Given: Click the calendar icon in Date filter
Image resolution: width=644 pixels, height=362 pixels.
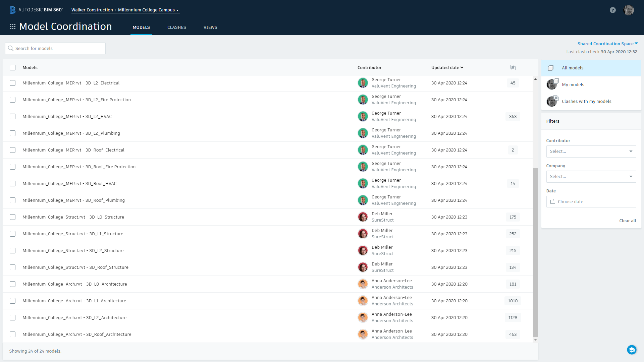Looking at the screenshot, I should click(553, 201).
